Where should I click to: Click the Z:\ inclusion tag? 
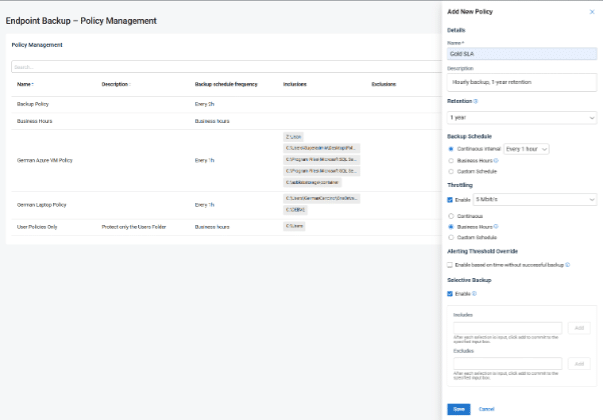tap(293, 137)
